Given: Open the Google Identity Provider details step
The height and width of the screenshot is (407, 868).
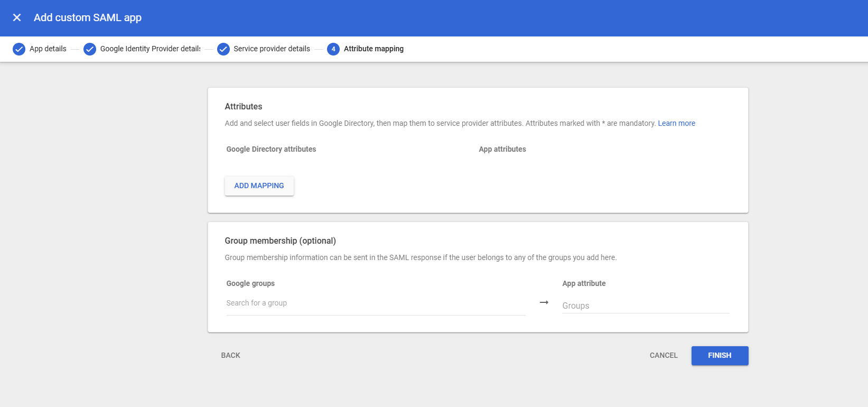Looking at the screenshot, I should (150, 49).
